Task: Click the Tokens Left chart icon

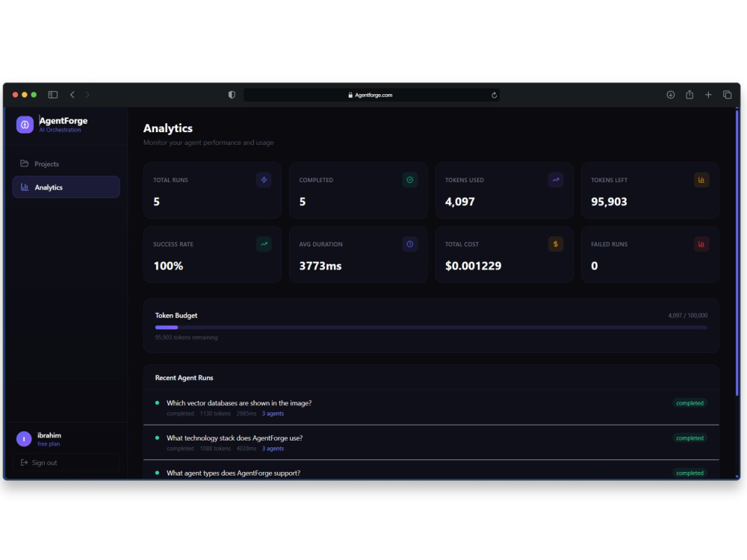Action: (701, 180)
